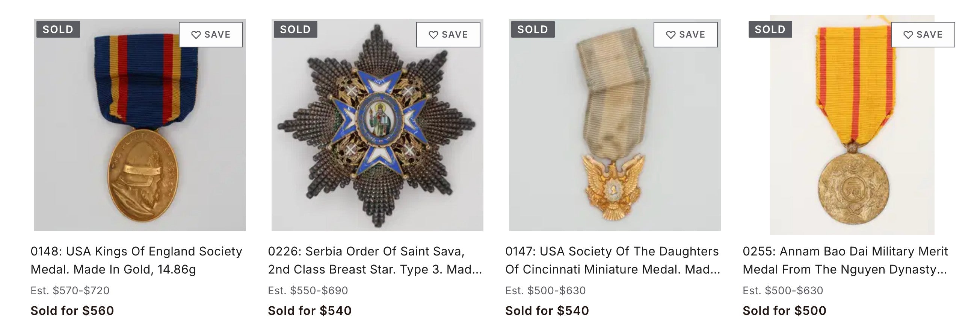Click the SOLD badge on lot 0148

[58, 29]
